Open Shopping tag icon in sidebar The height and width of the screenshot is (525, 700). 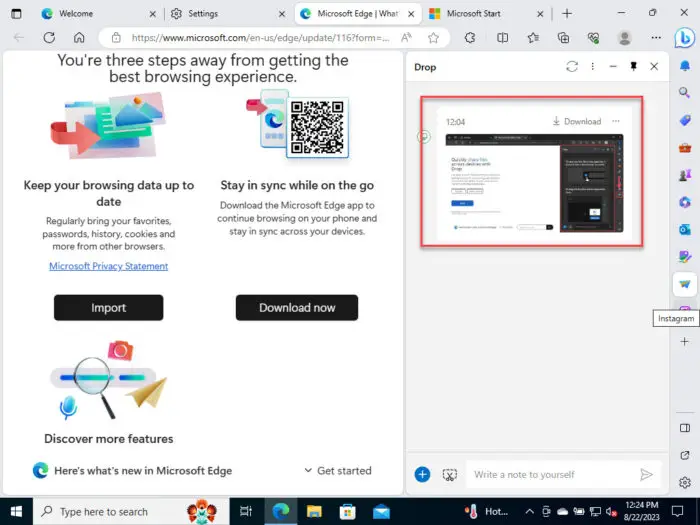coord(684,120)
